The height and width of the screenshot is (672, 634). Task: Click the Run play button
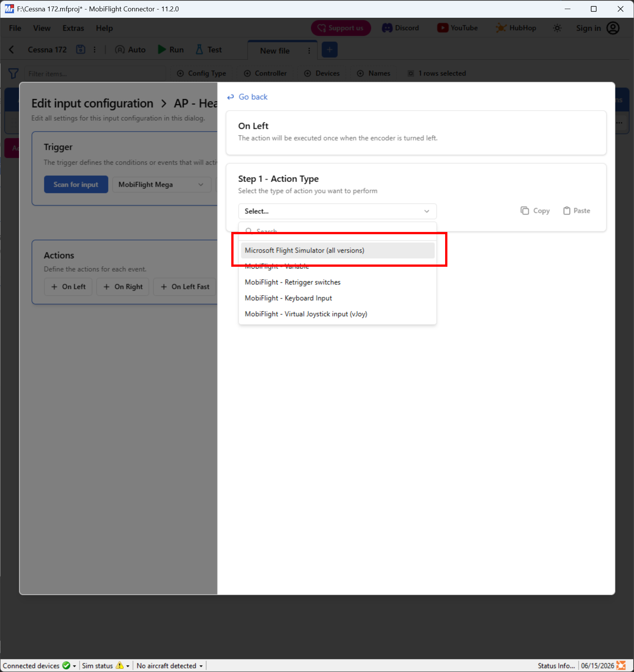pyautogui.click(x=171, y=50)
